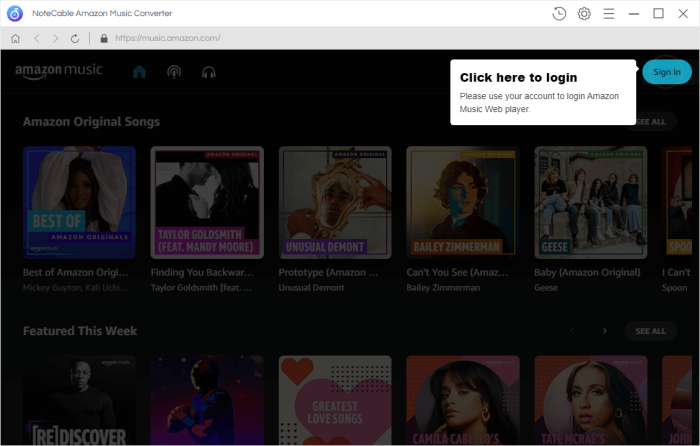This screenshot has height=446, width=700.
Task: Navigate forward with the right arrow
Action: tap(55, 38)
